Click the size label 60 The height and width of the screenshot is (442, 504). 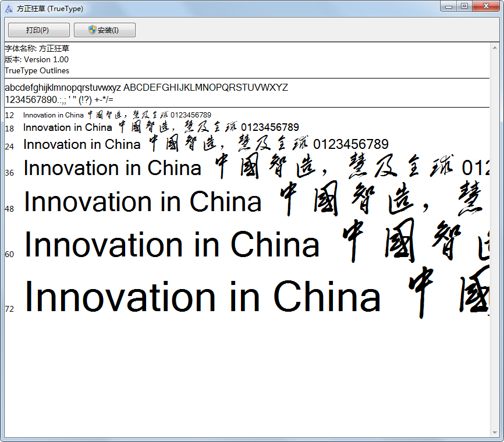click(x=9, y=254)
